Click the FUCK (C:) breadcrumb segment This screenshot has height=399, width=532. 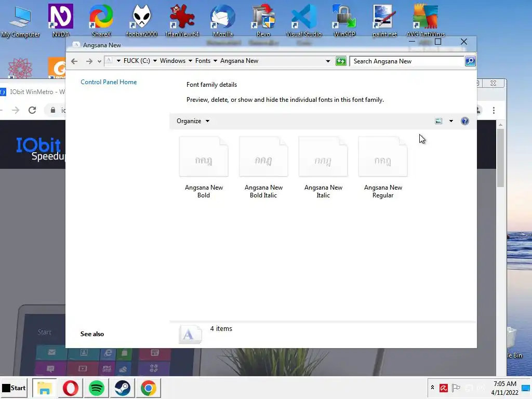click(x=137, y=61)
